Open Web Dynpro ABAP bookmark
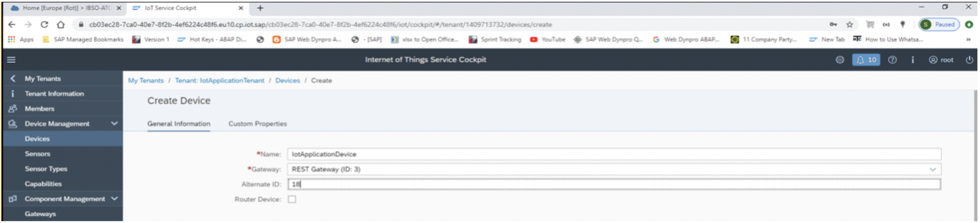Screen dimensions: 980x223 click(686, 39)
